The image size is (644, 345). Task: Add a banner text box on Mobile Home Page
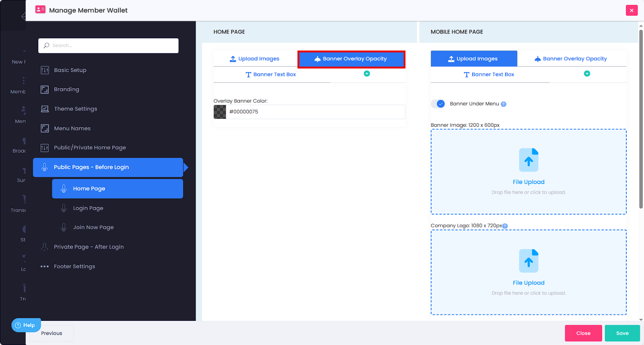click(587, 74)
